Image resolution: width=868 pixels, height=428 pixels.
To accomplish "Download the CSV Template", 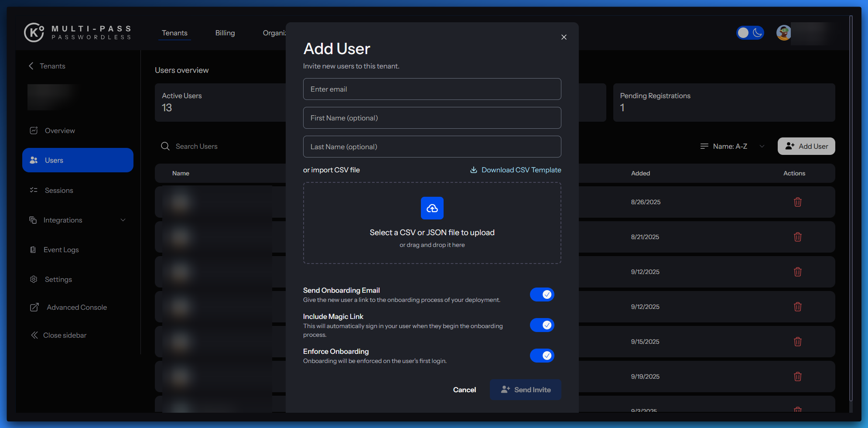I will coord(516,170).
